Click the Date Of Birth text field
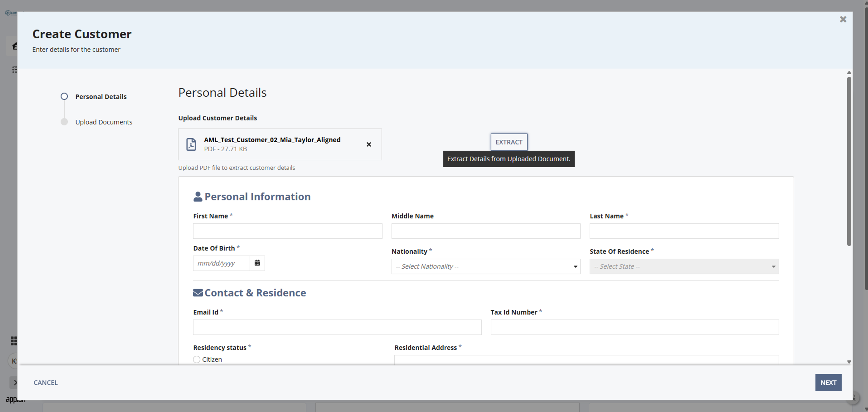The height and width of the screenshot is (412, 868). click(221, 263)
